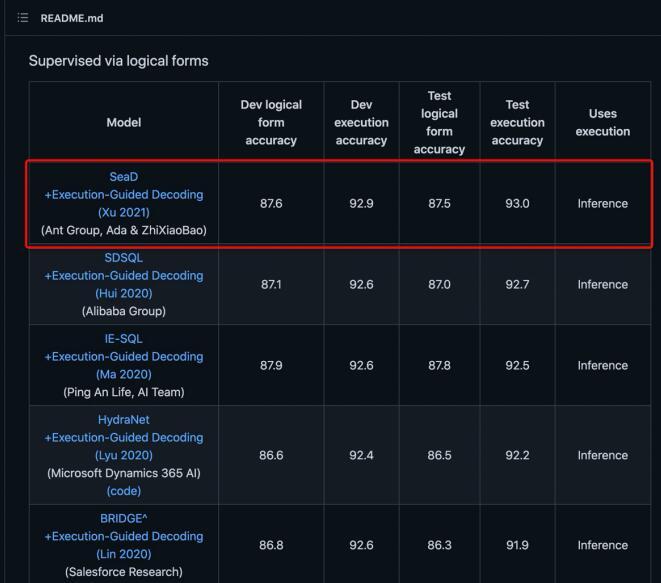Open the HydraNet model link
This screenshot has height=583, width=661.
pyautogui.click(x=124, y=420)
